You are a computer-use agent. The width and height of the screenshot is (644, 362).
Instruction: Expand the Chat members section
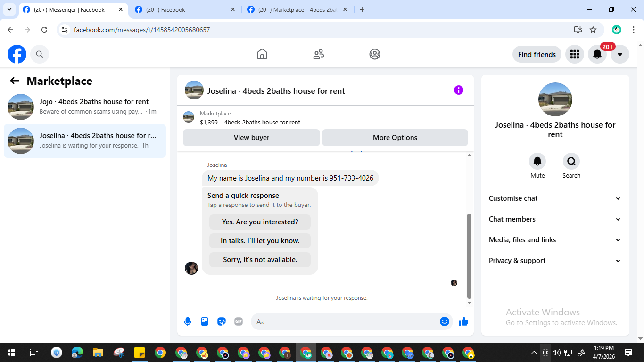[x=555, y=219]
